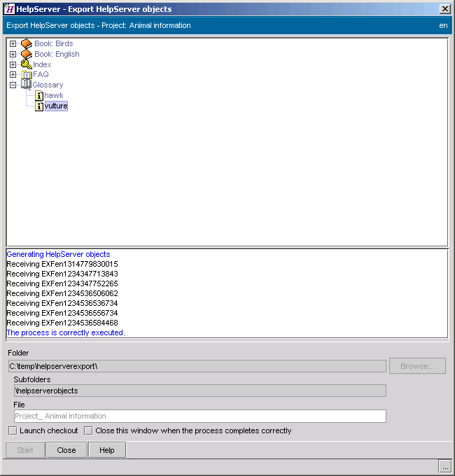
Task: Click the disabled Start button
Action: click(x=25, y=450)
